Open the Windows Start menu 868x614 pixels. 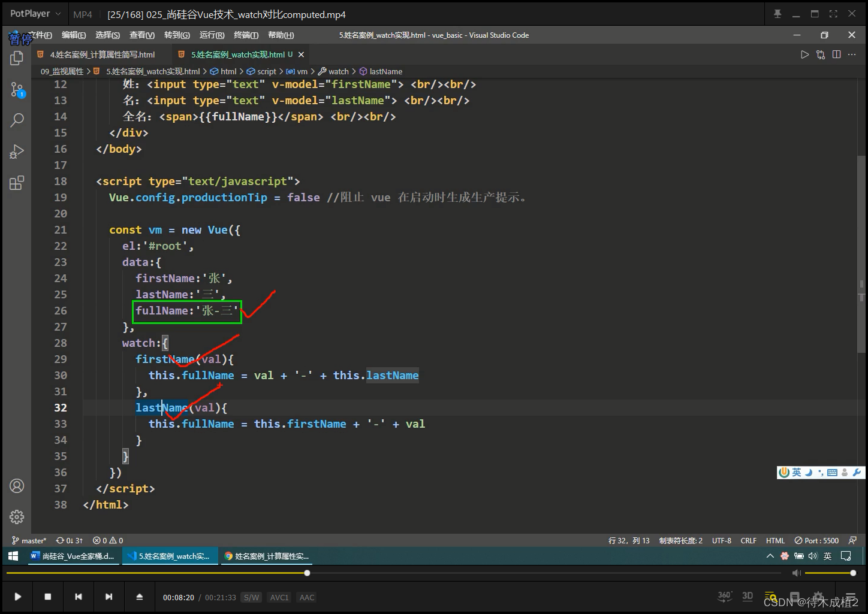[13, 556]
